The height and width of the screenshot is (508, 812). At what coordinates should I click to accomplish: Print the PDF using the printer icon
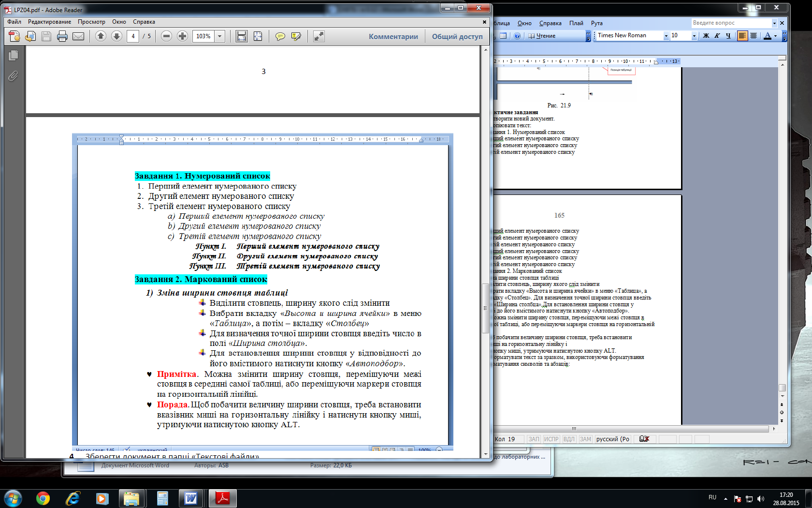point(62,36)
